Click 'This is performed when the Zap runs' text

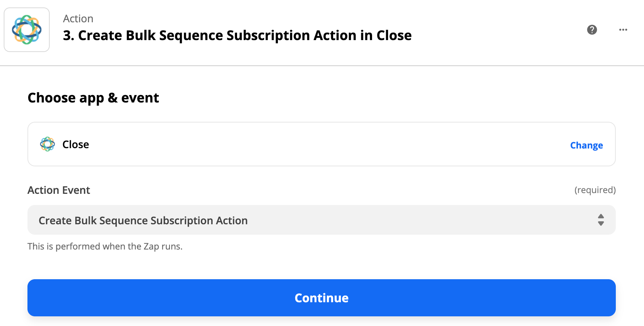point(105,247)
